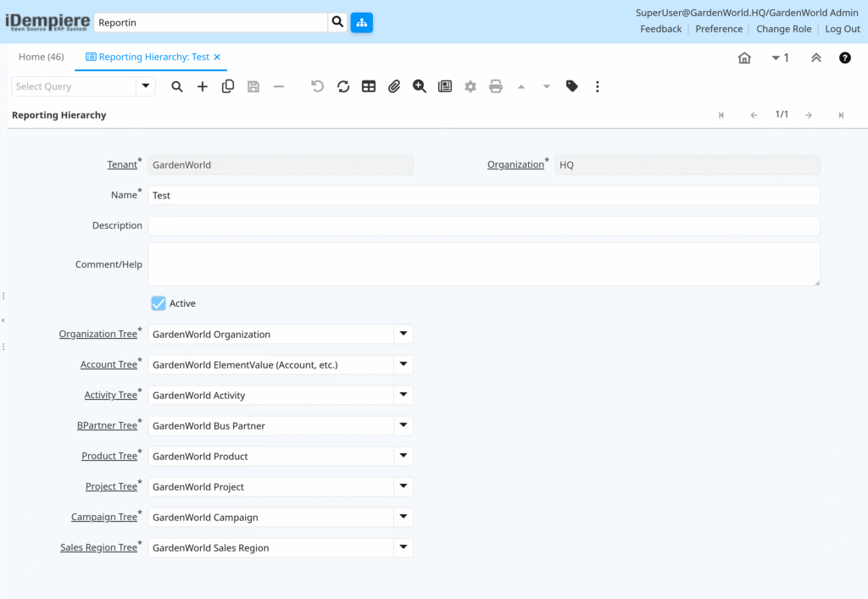Open help via question mark icon
868x599 pixels.
click(845, 58)
